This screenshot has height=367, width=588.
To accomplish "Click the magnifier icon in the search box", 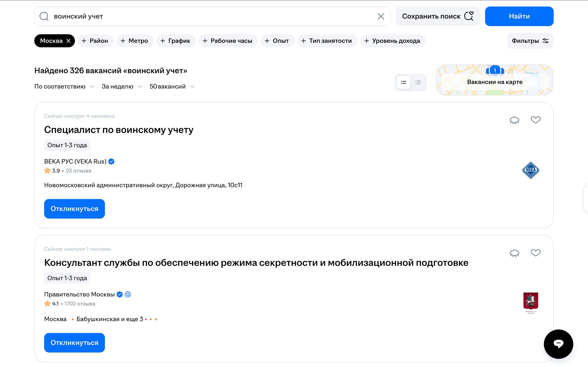I will click(44, 16).
